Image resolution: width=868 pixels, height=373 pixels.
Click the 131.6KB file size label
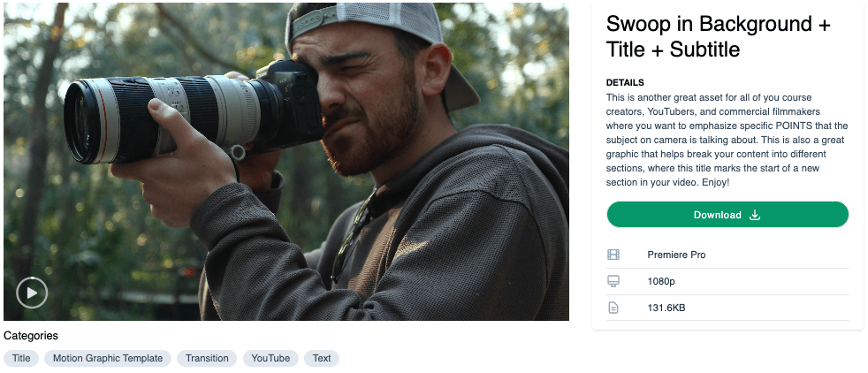tap(666, 308)
